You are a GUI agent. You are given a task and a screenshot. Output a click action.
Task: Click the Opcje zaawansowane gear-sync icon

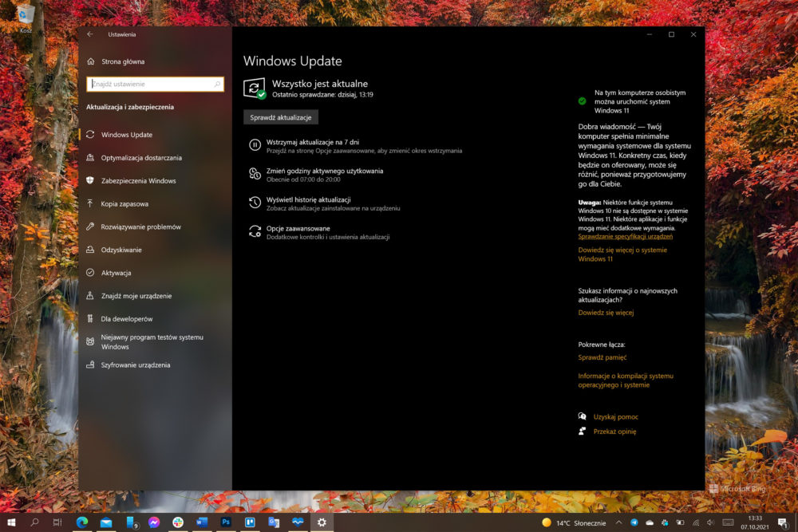pyautogui.click(x=255, y=231)
